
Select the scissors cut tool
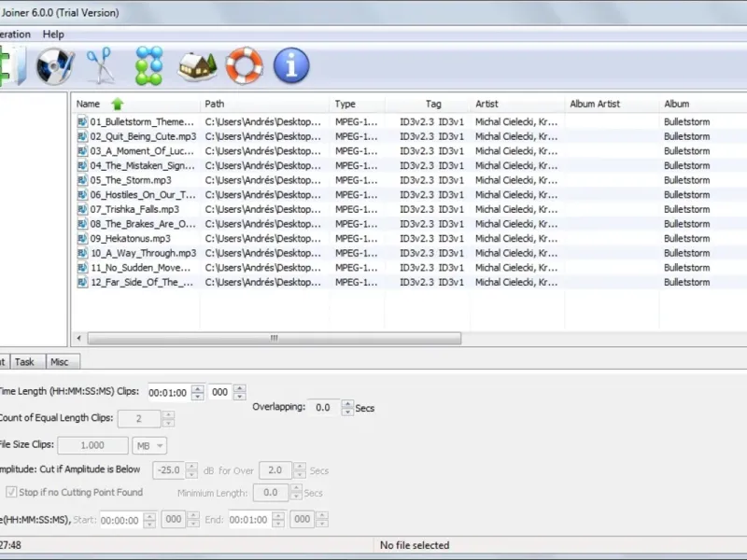[101, 65]
